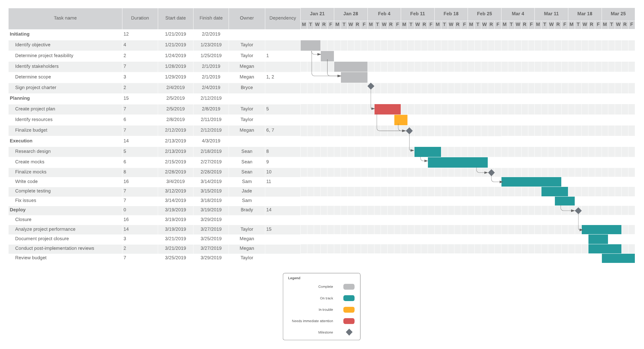Click the Sign project charter milestone diamond
Image resolution: width=644 pixels, height=349 pixels.
coord(371,86)
